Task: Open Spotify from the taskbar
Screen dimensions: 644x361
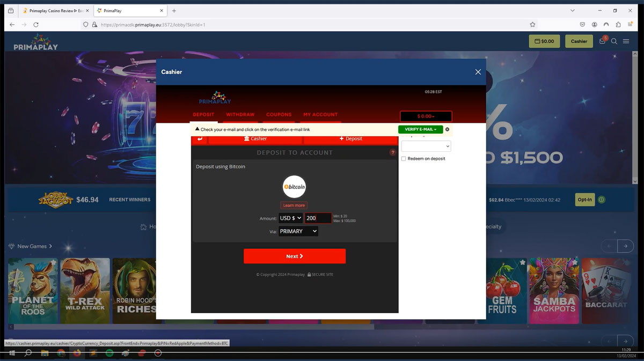Action: coord(109,353)
